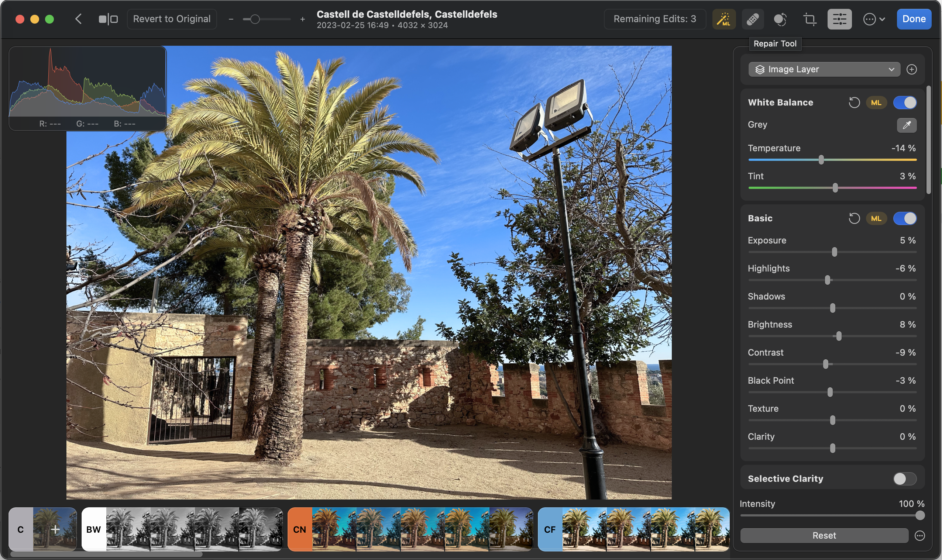Add a new layer with plus icon
Image resolution: width=942 pixels, height=560 pixels.
pos(911,69)
